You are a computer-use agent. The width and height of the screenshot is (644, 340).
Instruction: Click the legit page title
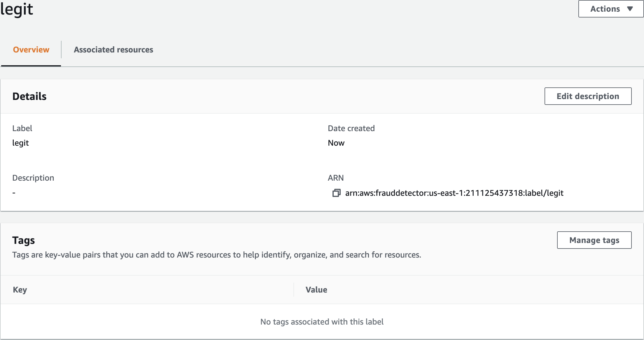[x=17, y=9]
